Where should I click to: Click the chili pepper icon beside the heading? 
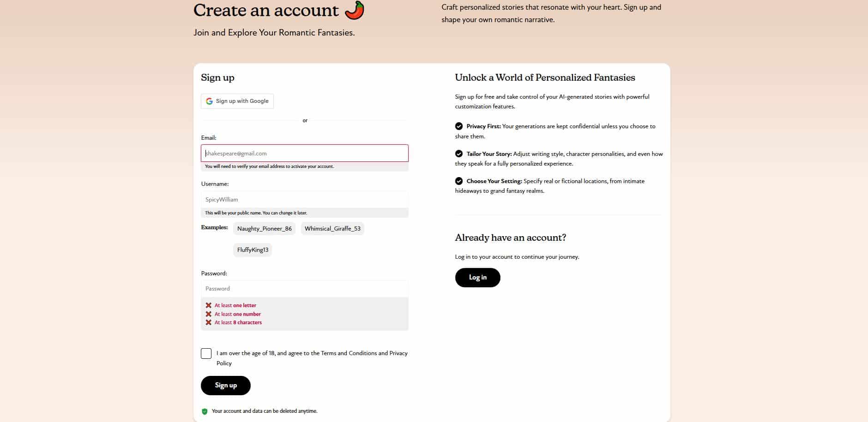tap(355, 10)
